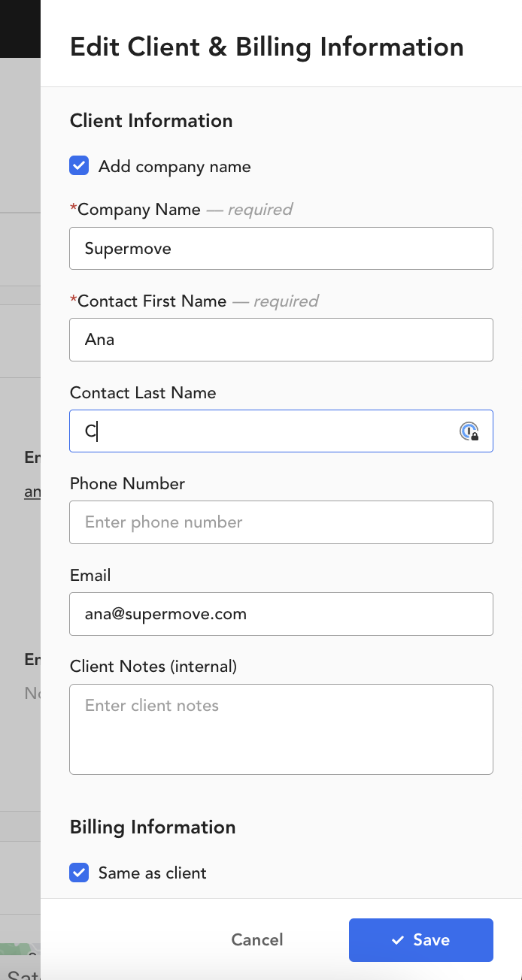This screenshot has width=522, height=980.
Task: Click the Client Notes text area
Action: tap(281, 729)
